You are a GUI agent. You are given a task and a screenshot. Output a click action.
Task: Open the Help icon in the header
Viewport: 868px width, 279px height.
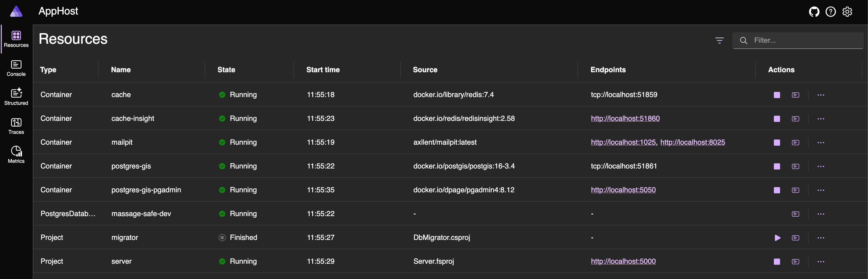click(x=831, y=11)
